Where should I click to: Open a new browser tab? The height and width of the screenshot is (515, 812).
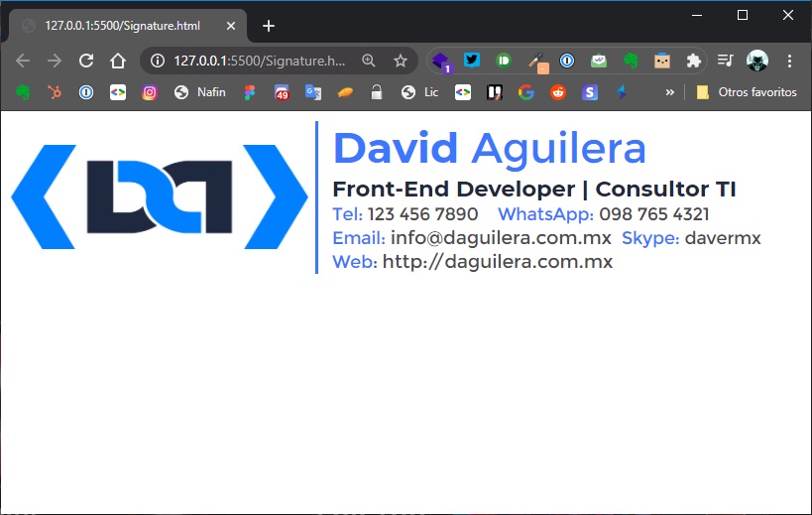[x=269, y=26]
